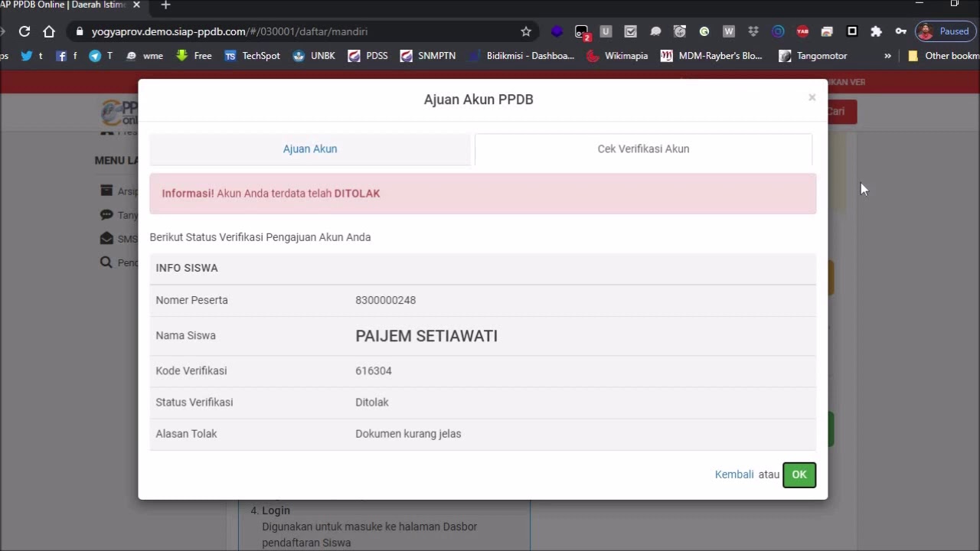Viewport: 980px width, 551px height.
Task: Bookmark this page with the star icon
Action: 526,31
